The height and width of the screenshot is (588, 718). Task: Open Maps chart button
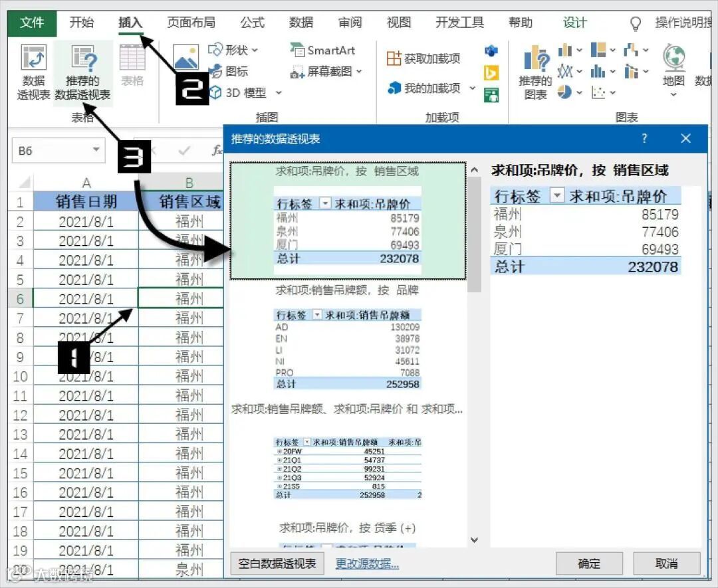[x=673, y=70]
